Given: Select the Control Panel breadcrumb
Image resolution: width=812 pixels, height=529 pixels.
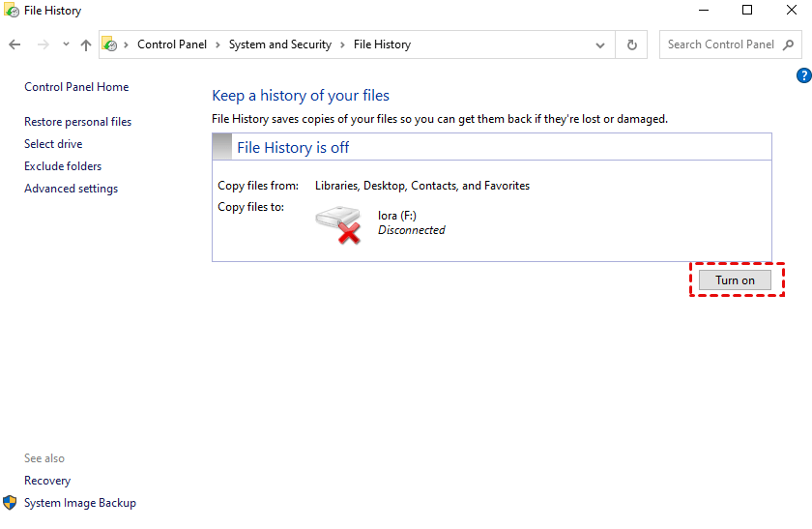Looking at the screenshot, I should [172, 44].
